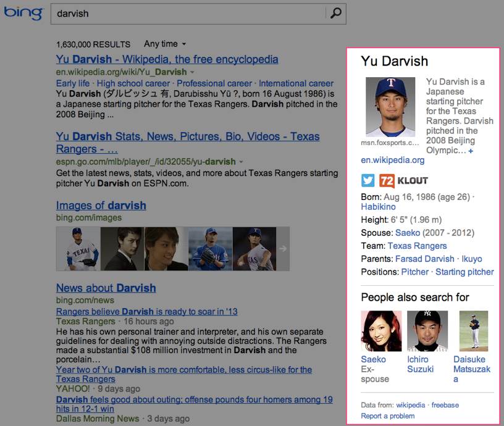This screenshot has height=426, width=504.
Task: Open second thumbnail man in dark suit
Action: pos(122,249)
